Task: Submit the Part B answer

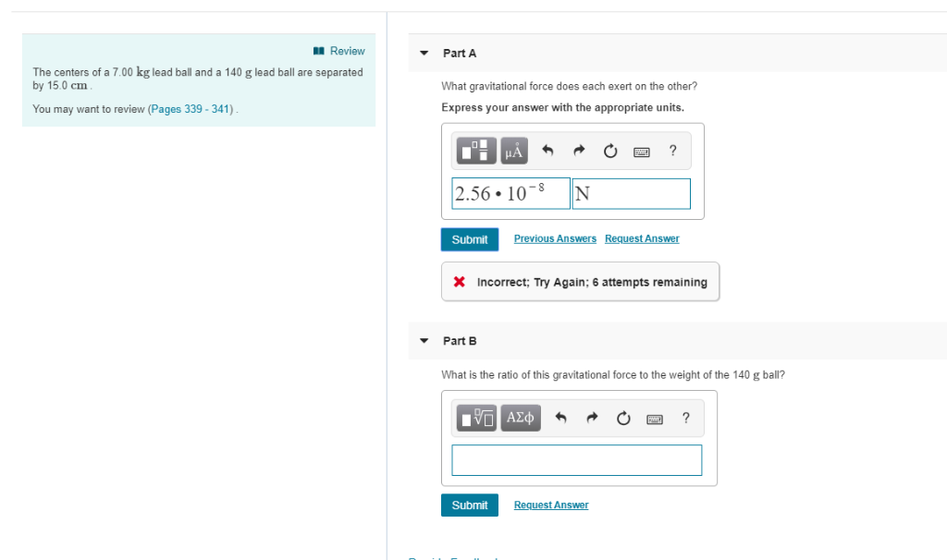Action: (x=469, y=505)
